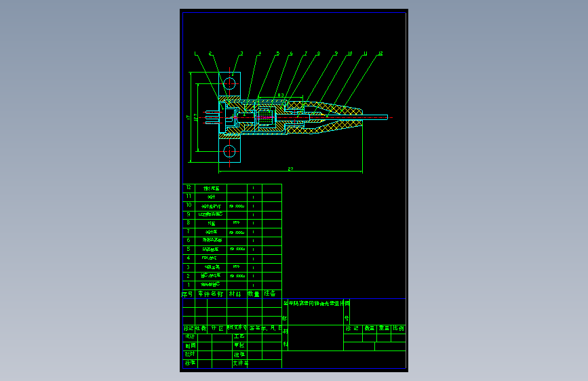Screen dimensions: 588x381
Task: Select the 12.7 hole-spacing dimension
Action: [195, 117]
